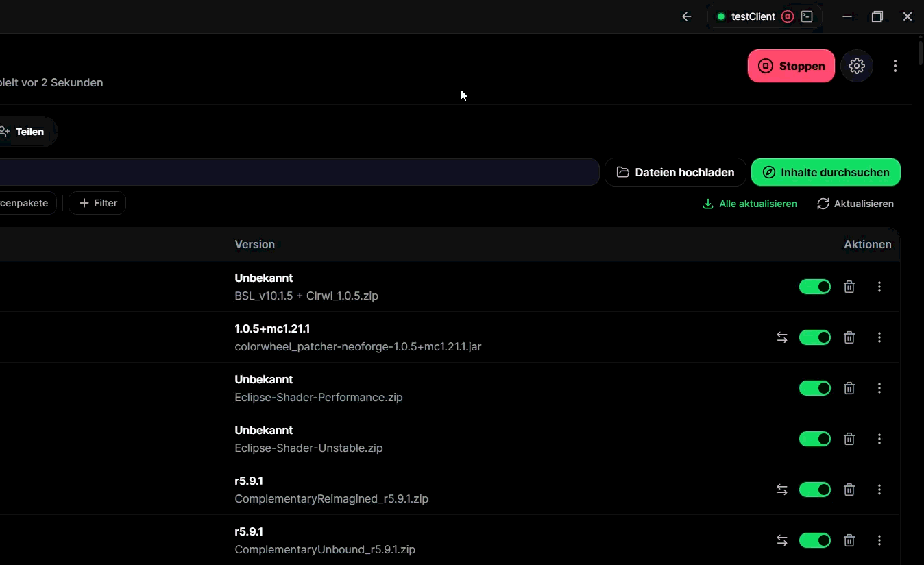Open the instance overflow menu beside the settings gear
Image resolution: width=924 pixels, height=565 pixels.
tap(895, 66)
